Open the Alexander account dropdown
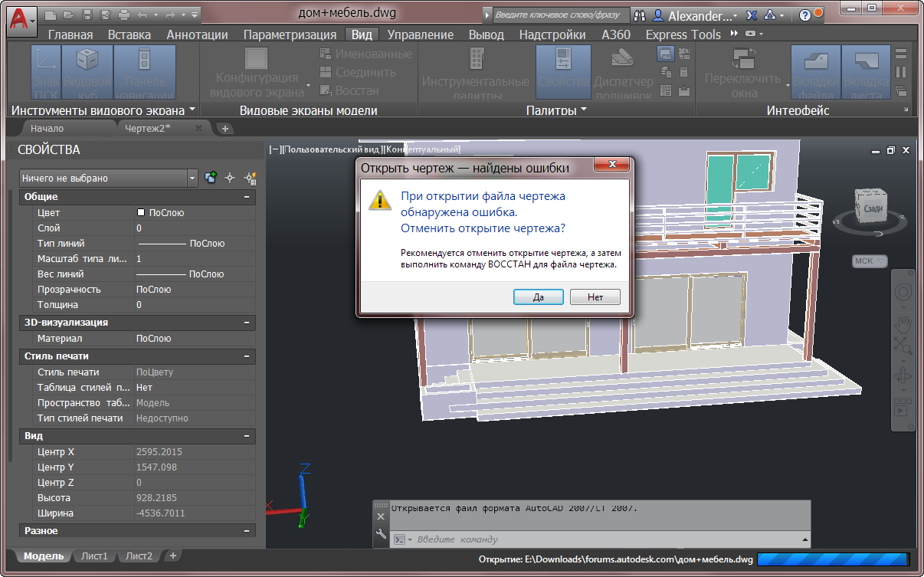924x577 pixels. click(x=695, y=15)
